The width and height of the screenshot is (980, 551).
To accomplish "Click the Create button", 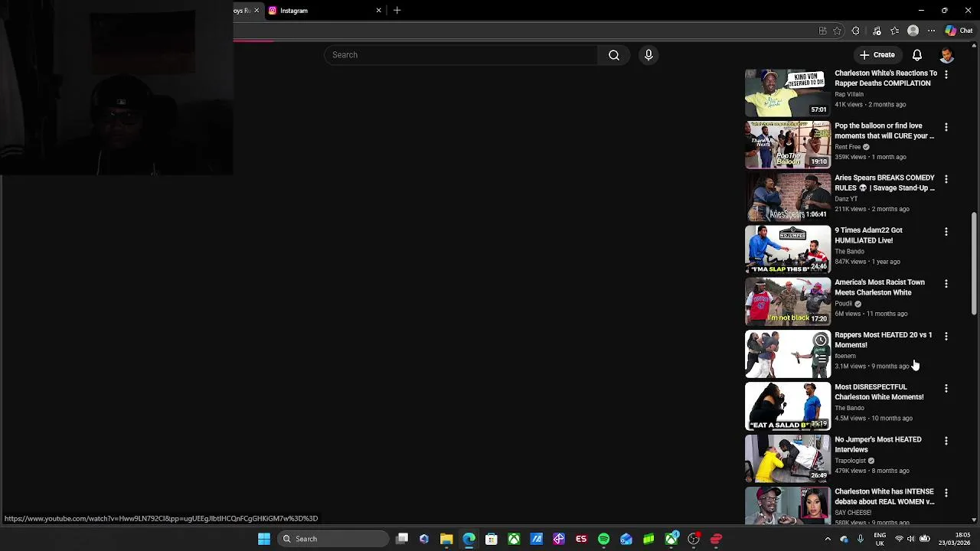I will click(x=877, y=55).
